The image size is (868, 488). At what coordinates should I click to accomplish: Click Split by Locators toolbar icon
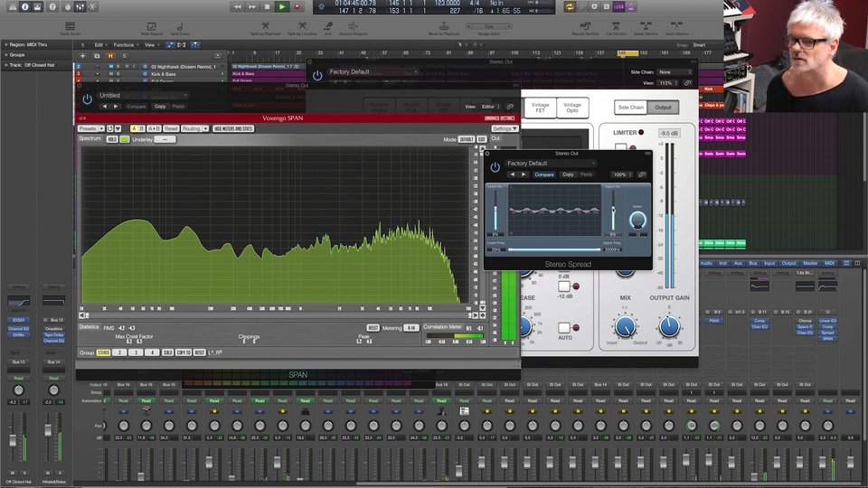point(302,25)
